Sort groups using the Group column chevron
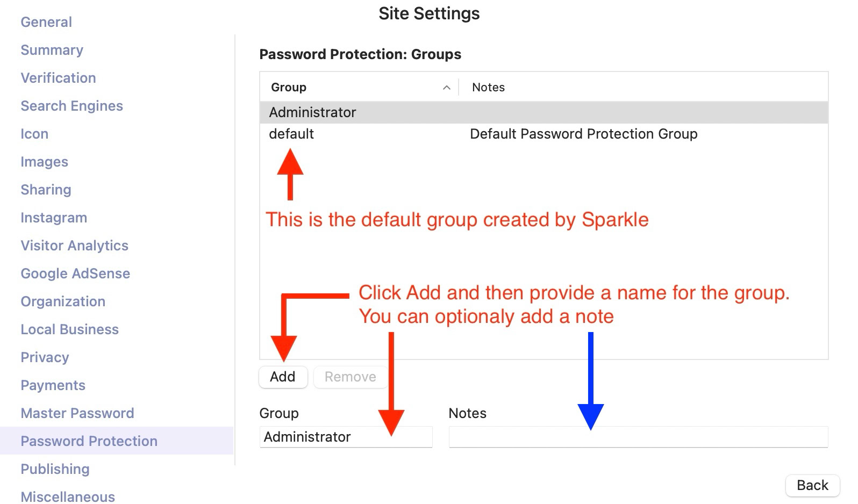The image size is (858, 504). 446,88
